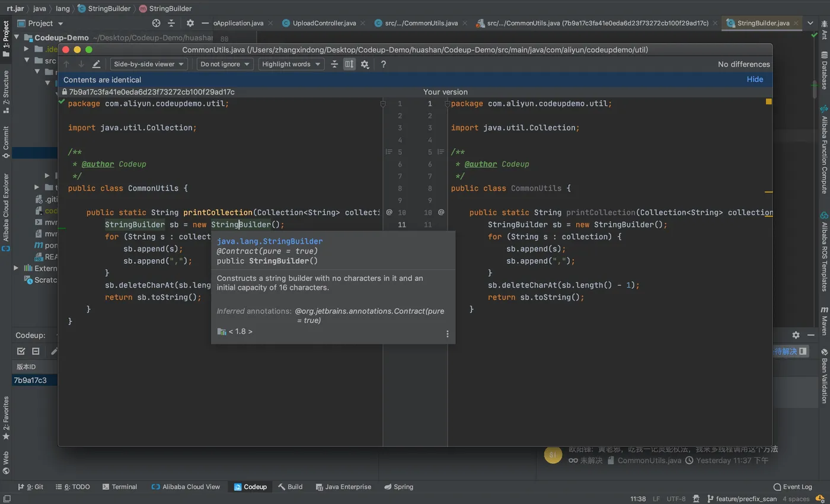This screenshot has width=830, height=504.
Task: Open Bean Validation side panel
Action: 824,376
